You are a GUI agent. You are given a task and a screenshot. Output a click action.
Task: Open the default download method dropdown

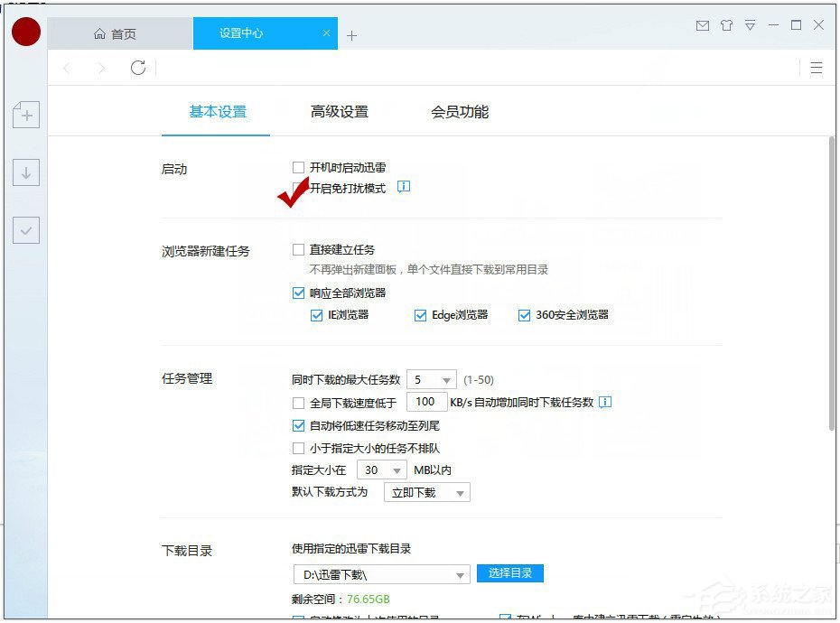pos(426,492)
